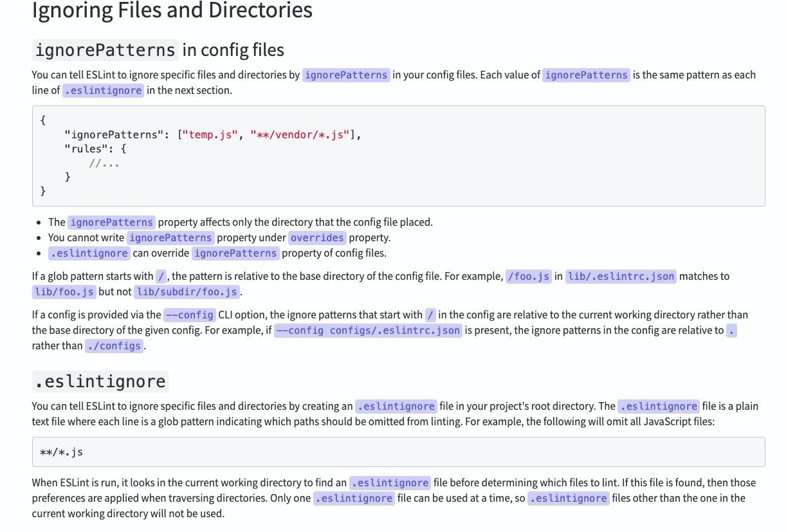Click the text 'will omit all JavaScript files:'
The height and width of the screenshot is (532, 788).
643,421
